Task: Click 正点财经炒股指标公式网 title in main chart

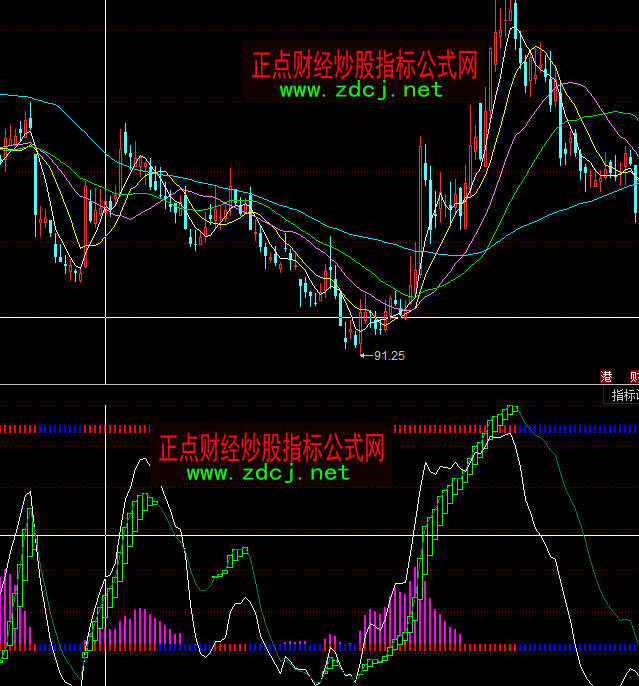Action: pos(363,66)
